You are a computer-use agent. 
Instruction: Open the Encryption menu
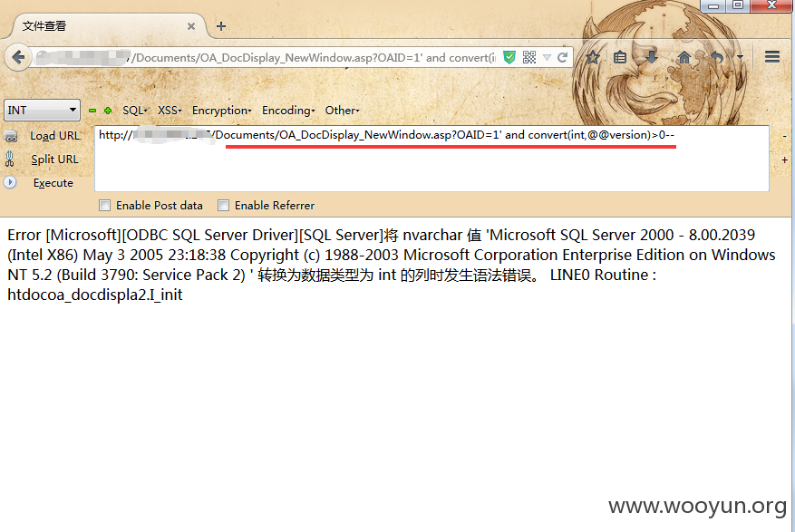click(x=221, y=111)
